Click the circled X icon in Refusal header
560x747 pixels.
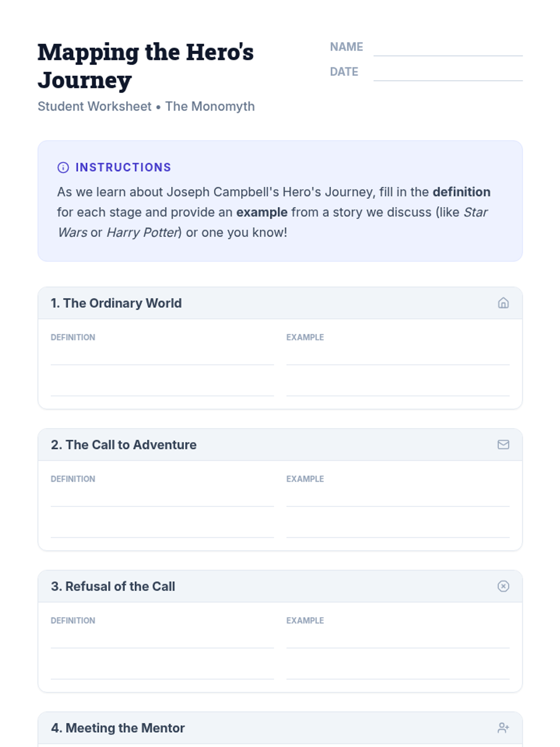tap(503, 586)
